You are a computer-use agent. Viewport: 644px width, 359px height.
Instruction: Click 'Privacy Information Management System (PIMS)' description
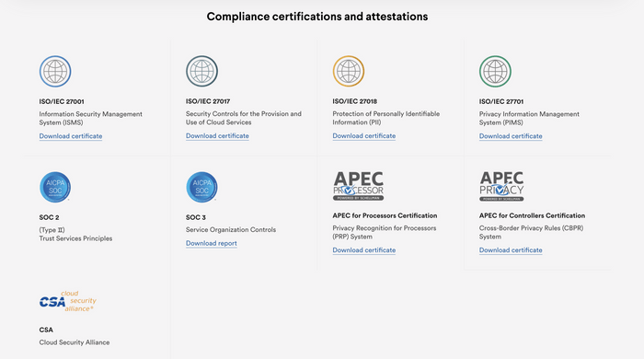coord(529,119)
